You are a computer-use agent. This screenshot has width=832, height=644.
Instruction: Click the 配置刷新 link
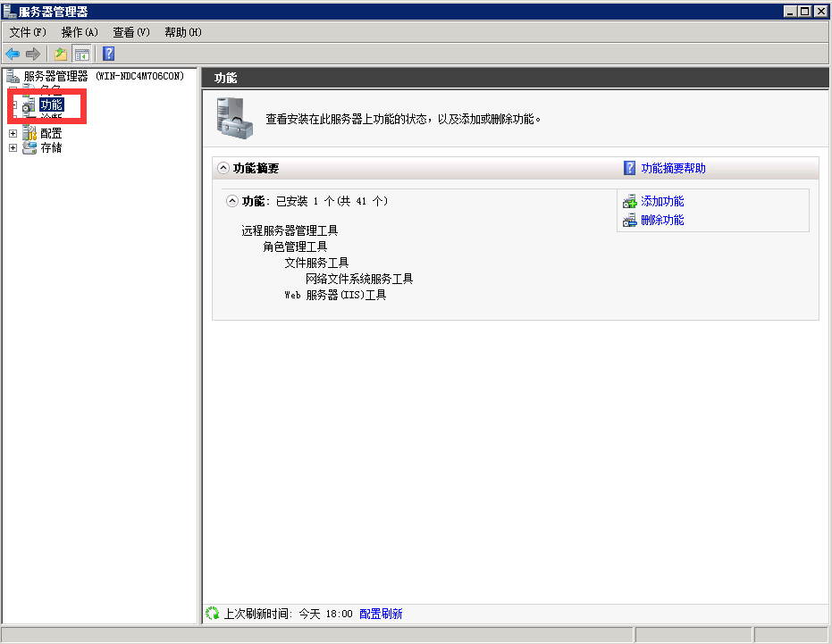coord(381,614)
